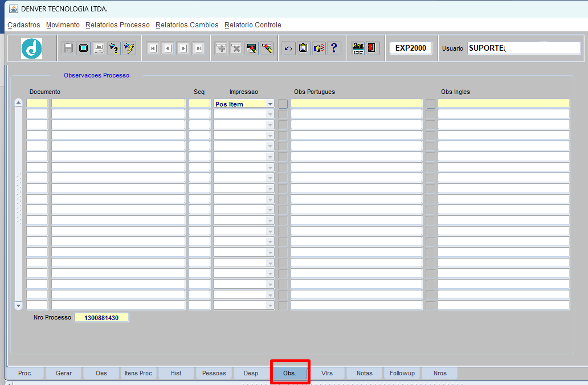
Task: Click the Nro Processo field
Action: 101,318
